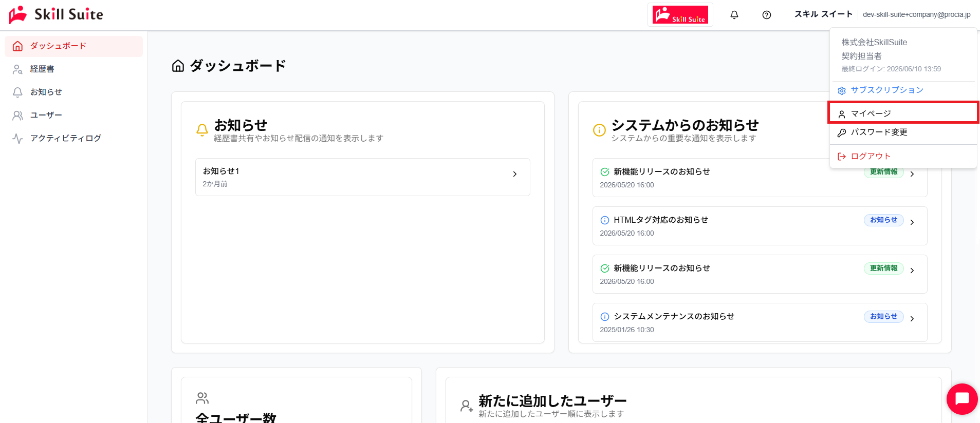This screenshot has width=980, height=423.
Task: Click info icon on システムメンテナンスのお知らせ
Action: [x=605, y=317]
